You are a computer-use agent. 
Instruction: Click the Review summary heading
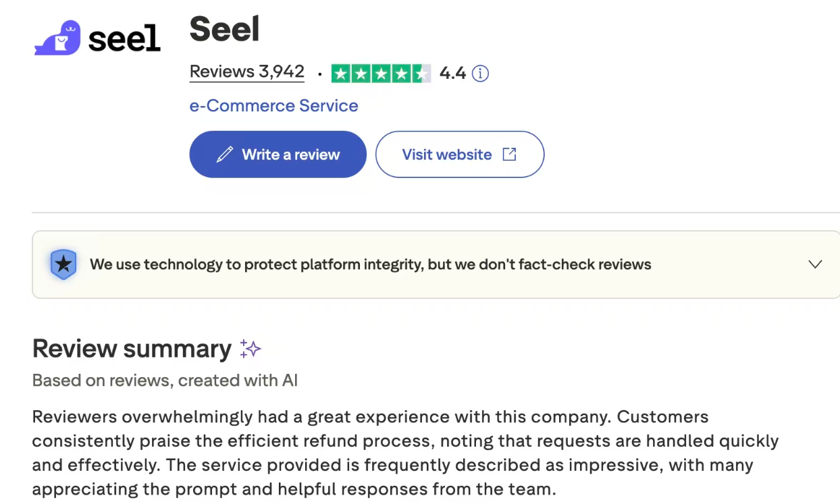132,349
